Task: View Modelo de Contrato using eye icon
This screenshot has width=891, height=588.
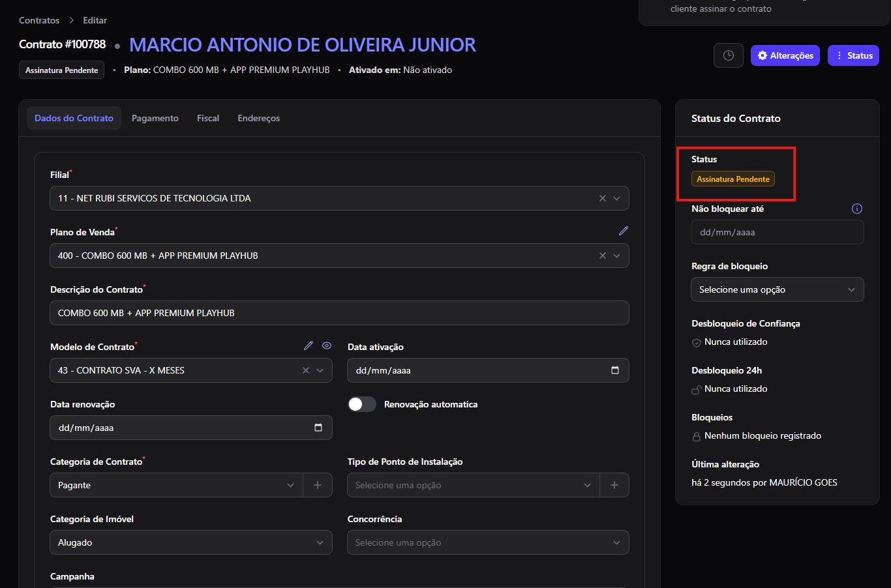Action: (327, 345)
